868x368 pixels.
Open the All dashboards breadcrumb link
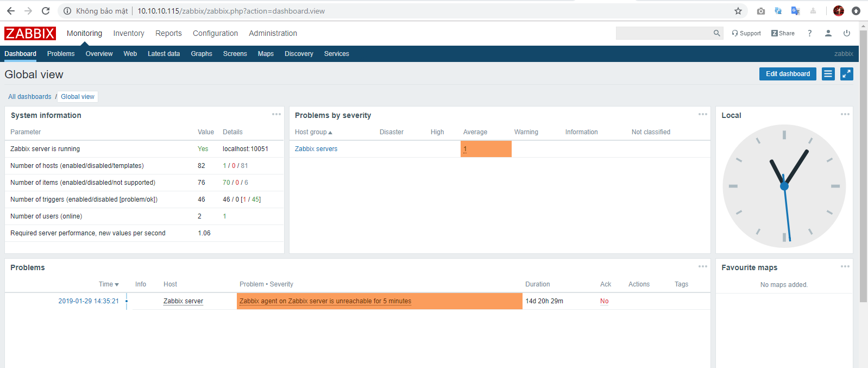[x=29, y=97]
